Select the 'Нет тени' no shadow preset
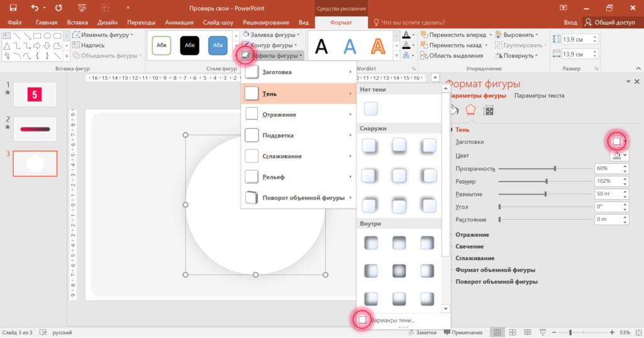The height and width of the screenshot is (338, 644). point(371,108)
